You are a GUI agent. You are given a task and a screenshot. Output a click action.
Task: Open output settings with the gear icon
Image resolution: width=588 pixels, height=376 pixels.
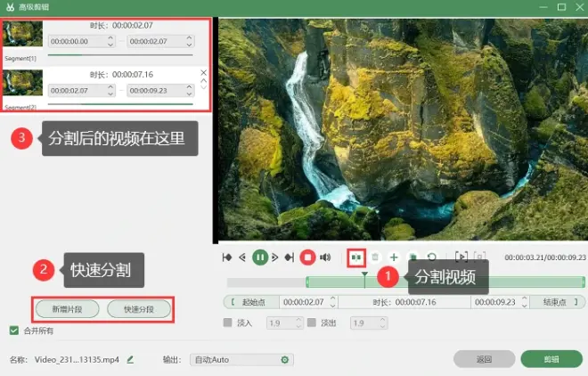coord(284,360)
